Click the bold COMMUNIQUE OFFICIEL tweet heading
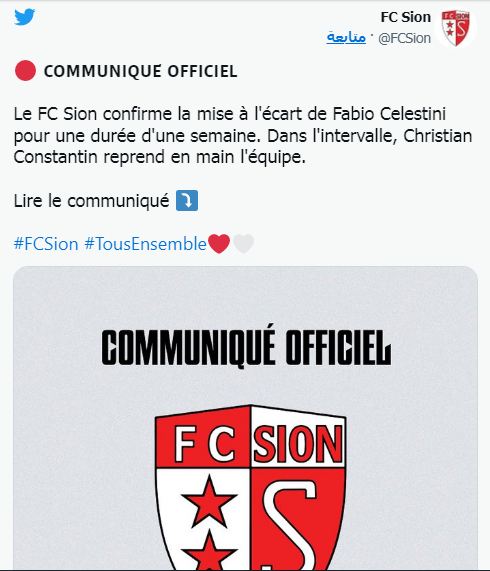Viewport: 490px width, 571px height. click(141, 71)
